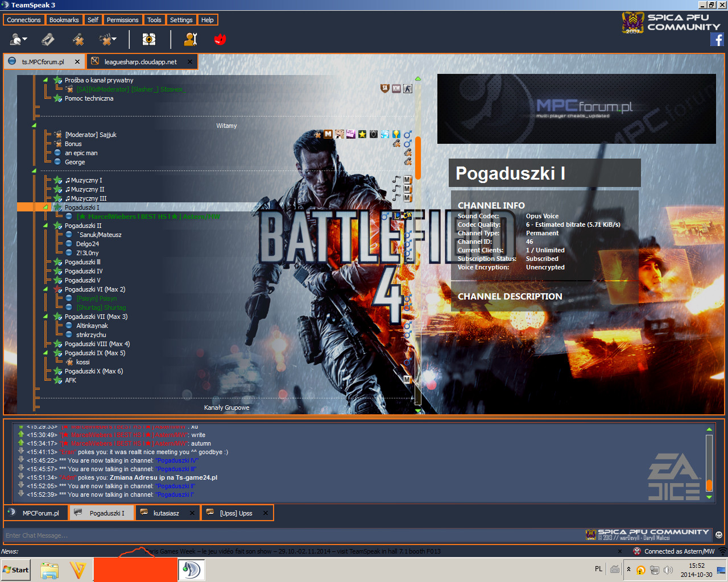Open the contacts icon with wrench
728x582 pixels.
coord(191,39)
